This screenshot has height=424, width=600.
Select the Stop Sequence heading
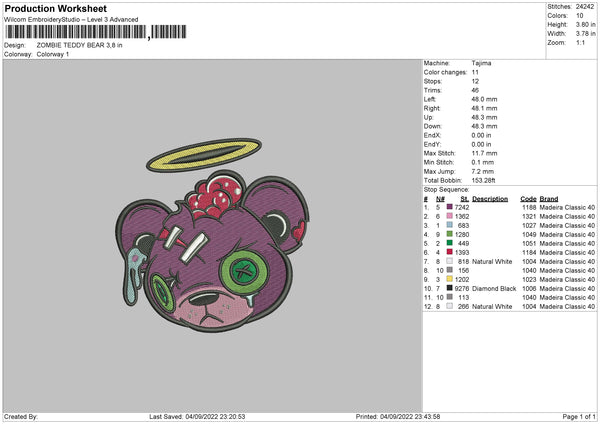[x=447, y=189]
